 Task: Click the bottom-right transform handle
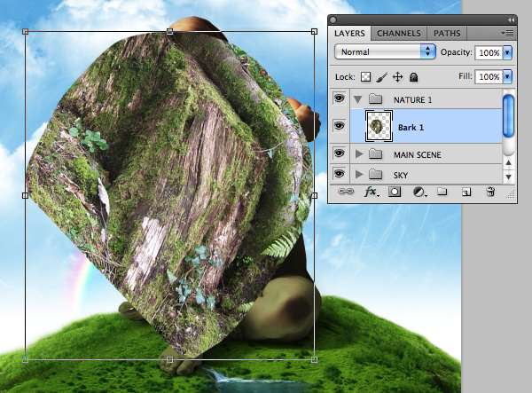314,359
